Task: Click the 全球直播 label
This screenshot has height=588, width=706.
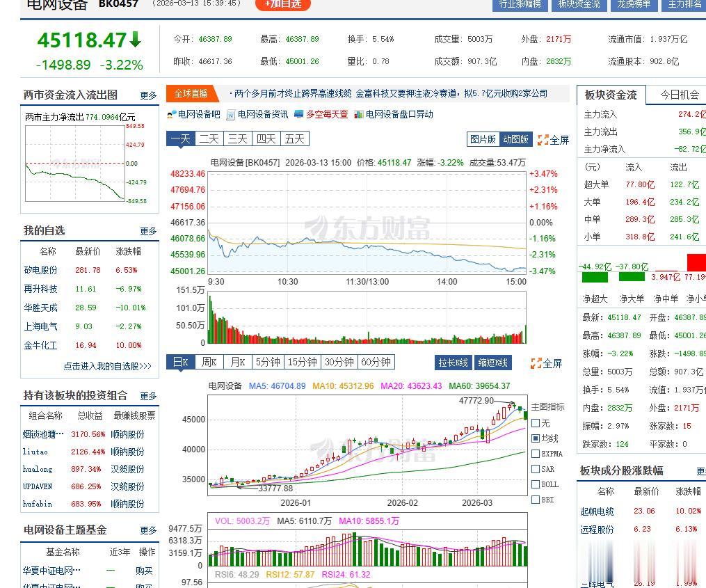Action: (191, 94)
